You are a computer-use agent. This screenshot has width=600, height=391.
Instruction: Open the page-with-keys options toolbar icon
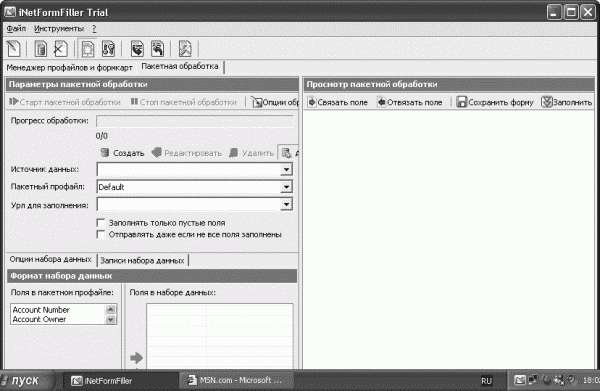tap(108, 49)
